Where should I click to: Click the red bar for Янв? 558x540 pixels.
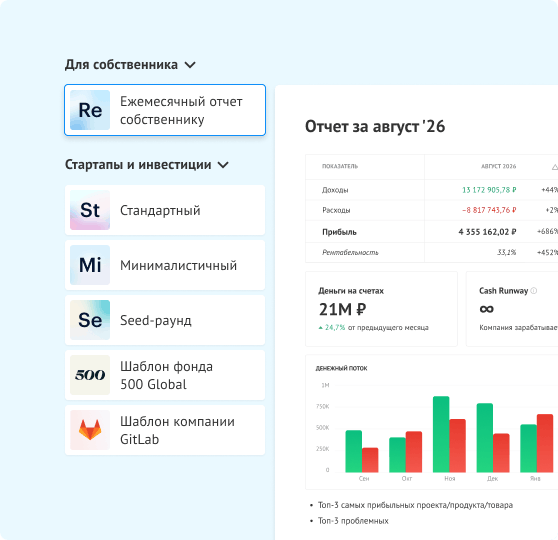(545, 443)
